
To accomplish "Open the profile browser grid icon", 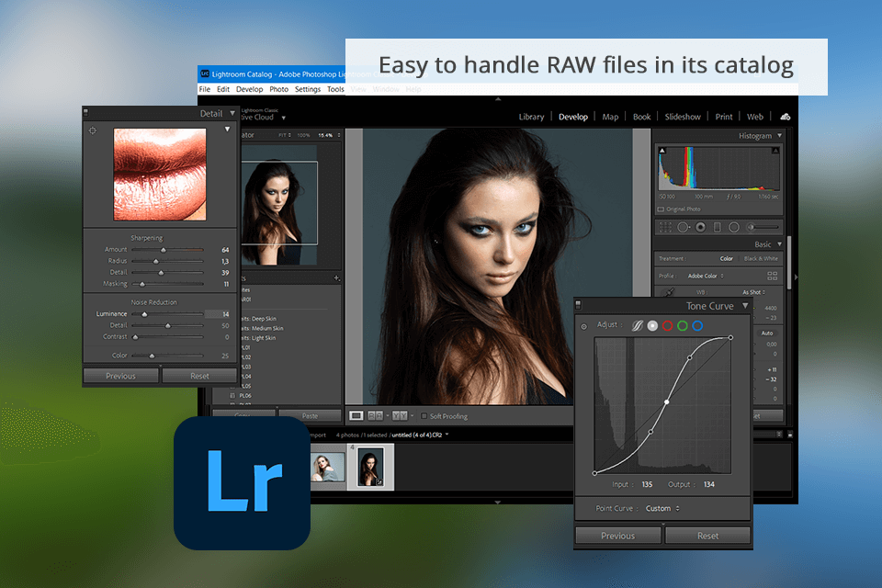I will click(773, 276).
